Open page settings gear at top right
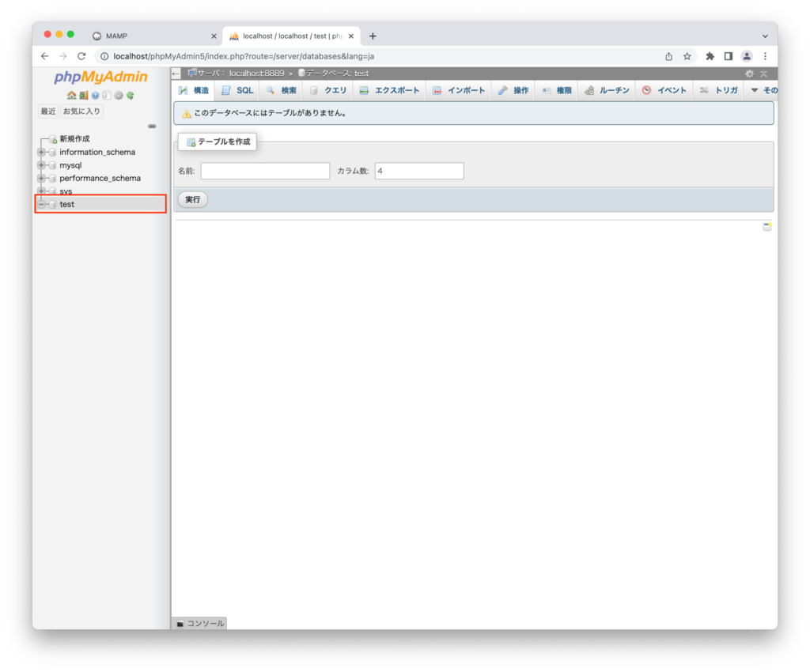This screenshot has width=810, height=672. 749,74
